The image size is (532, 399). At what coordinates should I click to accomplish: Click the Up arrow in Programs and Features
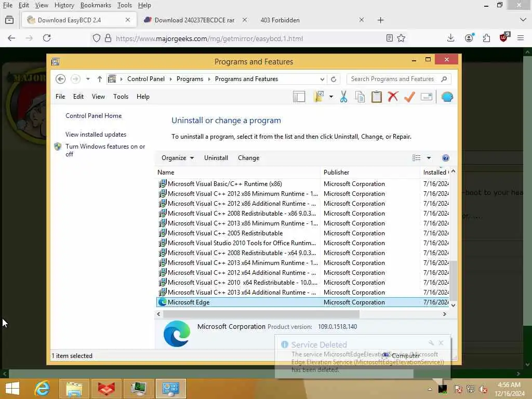click(x=99, y=79)
